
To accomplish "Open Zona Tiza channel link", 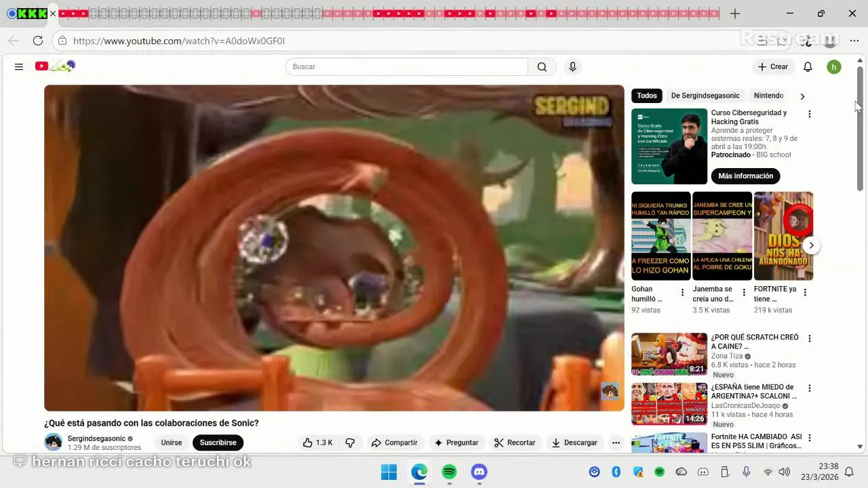I will click(x=727, y=356).
